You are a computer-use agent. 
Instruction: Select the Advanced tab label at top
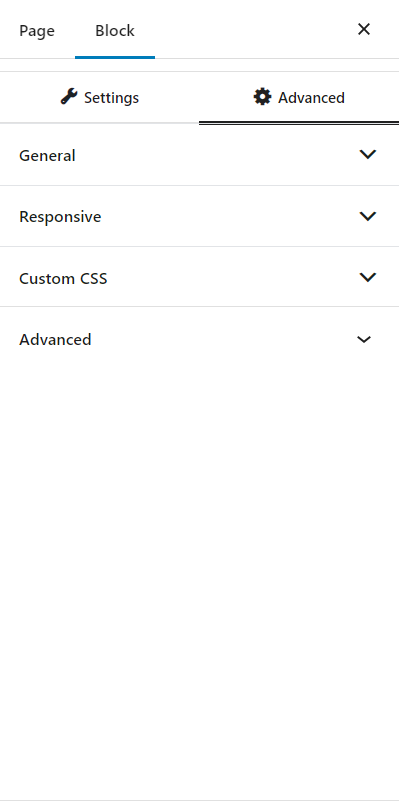pyautogui.click(x=311, y=98)
